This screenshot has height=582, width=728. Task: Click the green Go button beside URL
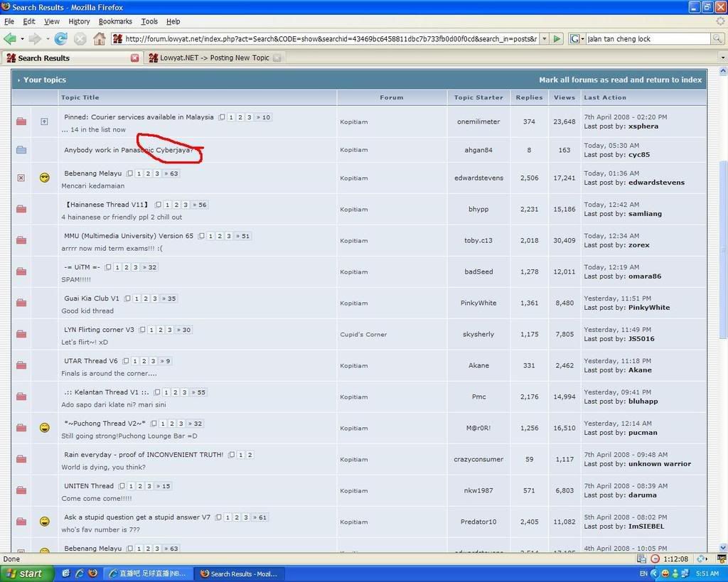[557, 38]
